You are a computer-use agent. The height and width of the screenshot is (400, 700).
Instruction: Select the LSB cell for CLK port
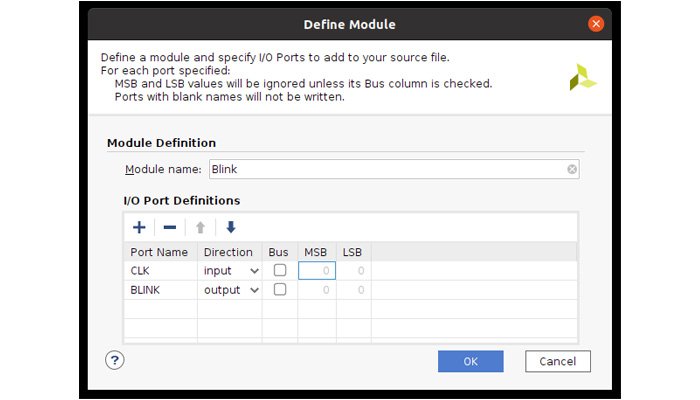(x=354, y=271)
